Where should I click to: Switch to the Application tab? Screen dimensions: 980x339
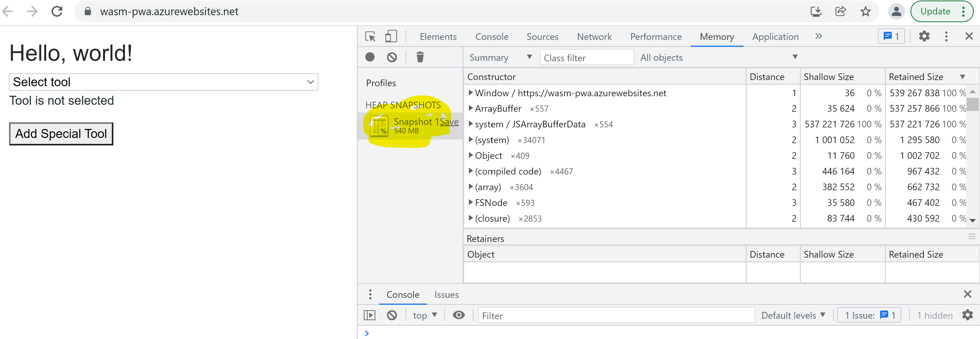775,36
